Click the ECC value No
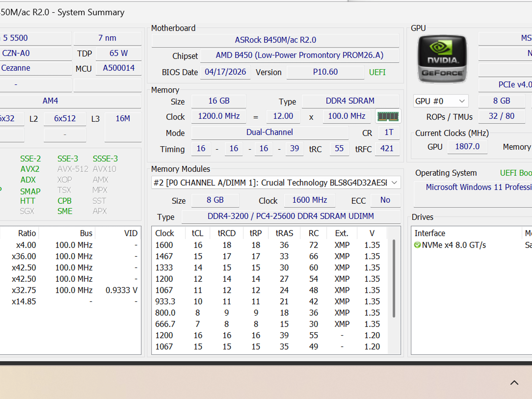The width and height of the screenshot is (532, 399). [385, 200]
